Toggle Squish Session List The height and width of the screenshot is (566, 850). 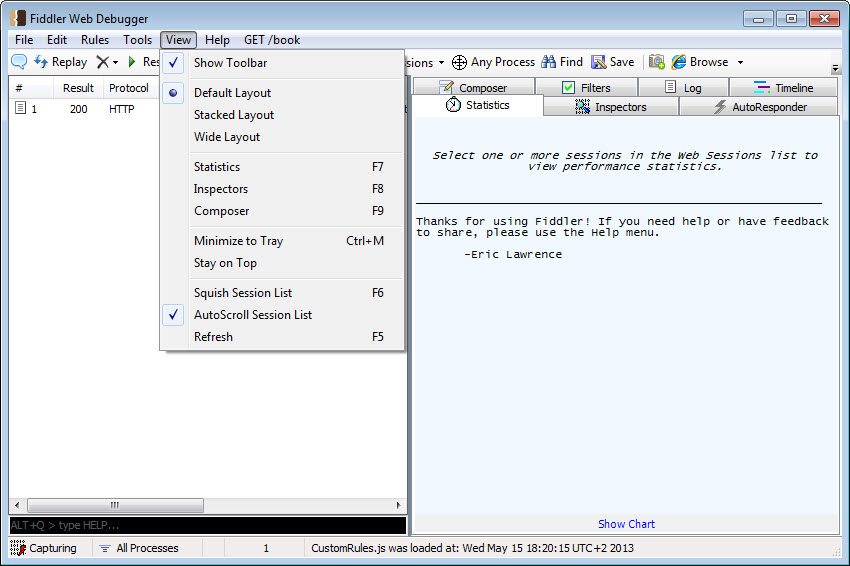pos(243,293)
